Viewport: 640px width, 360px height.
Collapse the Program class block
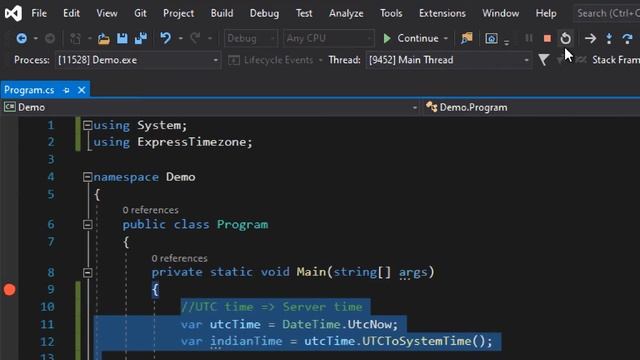(x=87, y=224)
